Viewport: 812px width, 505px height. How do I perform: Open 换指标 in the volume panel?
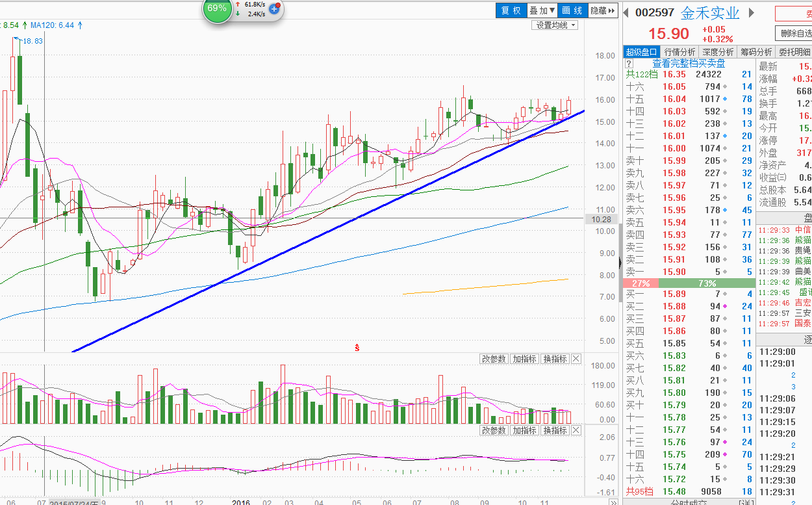pos(555,359)
